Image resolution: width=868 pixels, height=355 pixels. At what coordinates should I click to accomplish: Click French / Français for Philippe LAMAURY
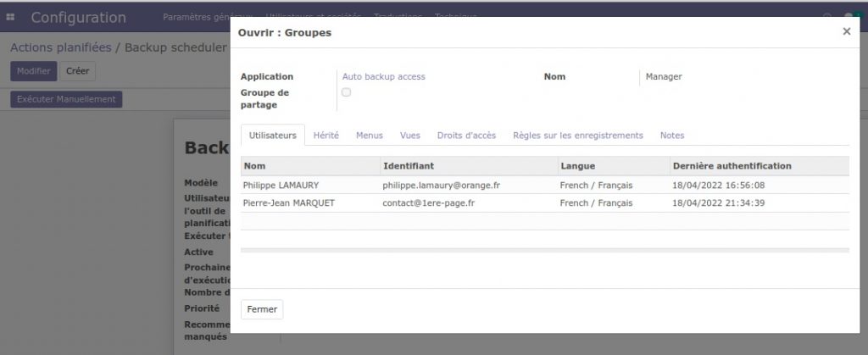point(596,186)
